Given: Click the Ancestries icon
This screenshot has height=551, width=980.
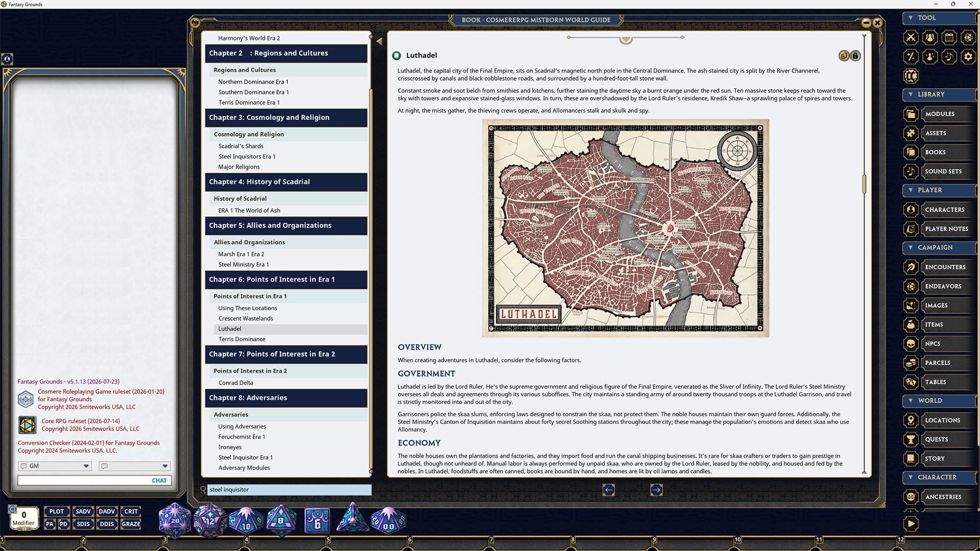Looking at the screenshot, I should pos(911,497).
